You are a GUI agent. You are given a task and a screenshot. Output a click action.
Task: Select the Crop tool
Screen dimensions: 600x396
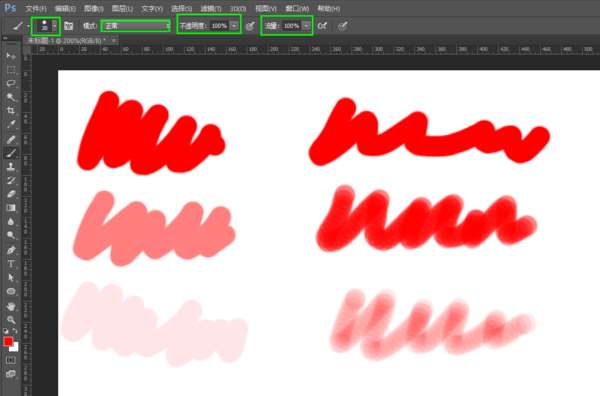pos(11,111)
